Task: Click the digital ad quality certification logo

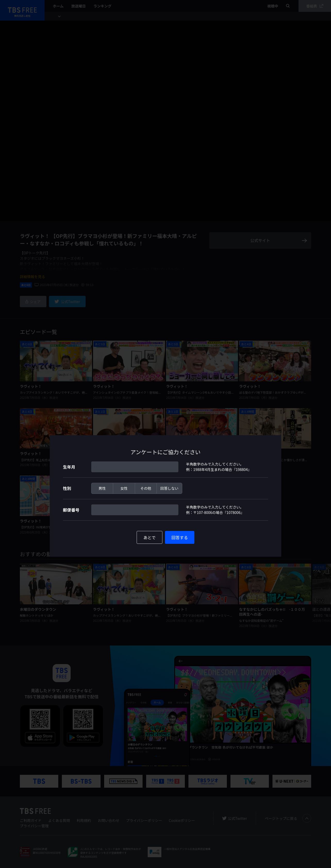Action: (x=154, y=852)
